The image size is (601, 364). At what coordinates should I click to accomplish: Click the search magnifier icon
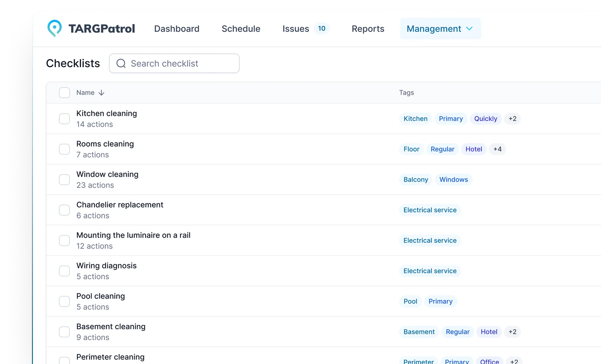(x=121, y=63)
